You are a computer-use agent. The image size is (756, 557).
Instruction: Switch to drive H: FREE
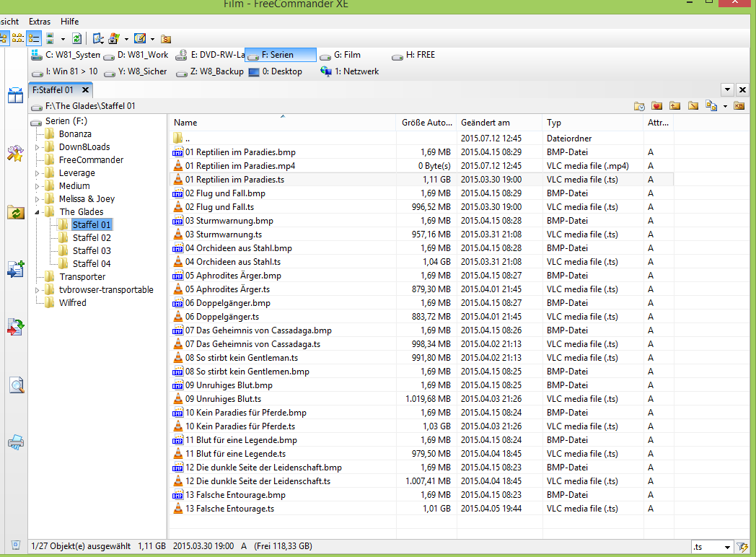[413, 55]
